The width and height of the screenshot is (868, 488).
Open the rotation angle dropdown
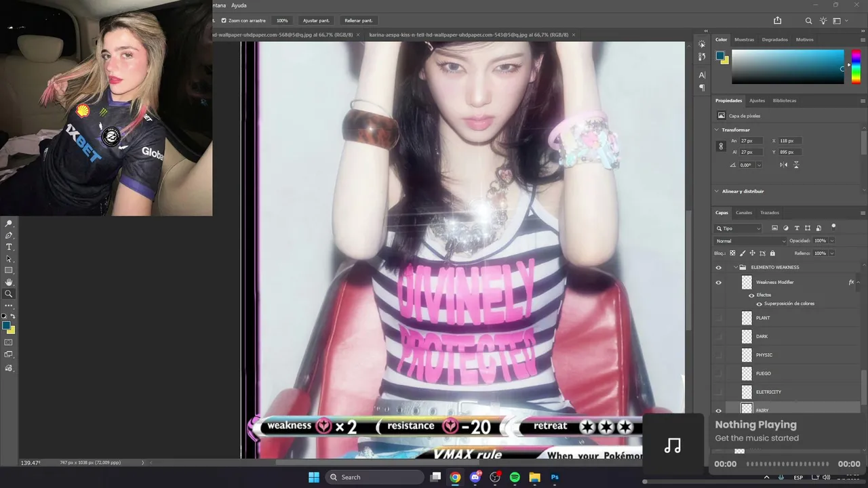[x=758, y=165]
